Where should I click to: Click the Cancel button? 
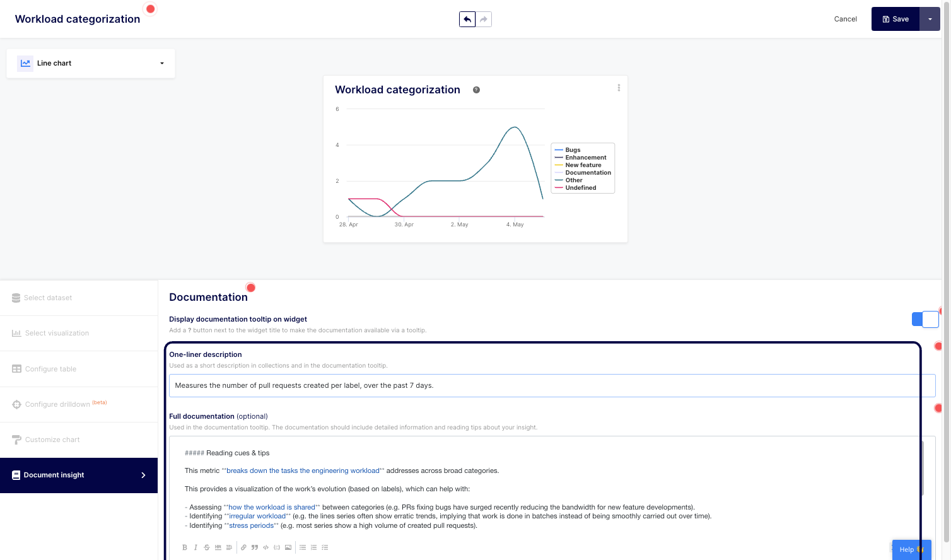click(845, 19)
